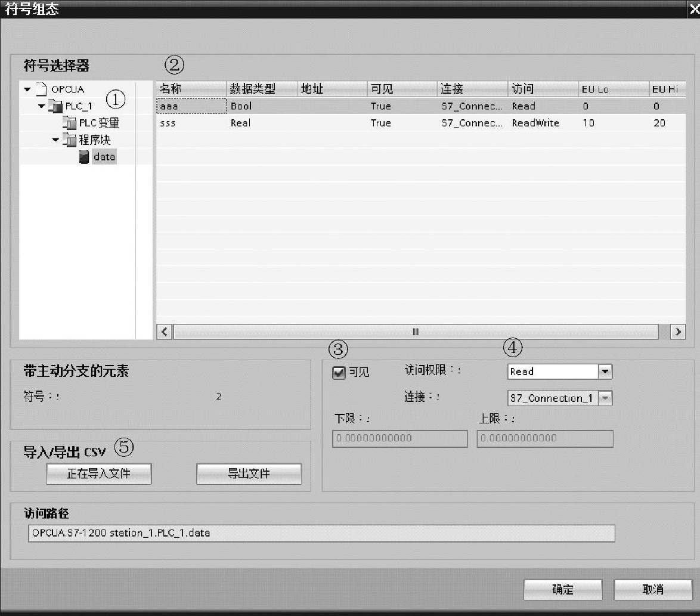Click the 上限 input field

pyautogui.click(x=544, y=438)
